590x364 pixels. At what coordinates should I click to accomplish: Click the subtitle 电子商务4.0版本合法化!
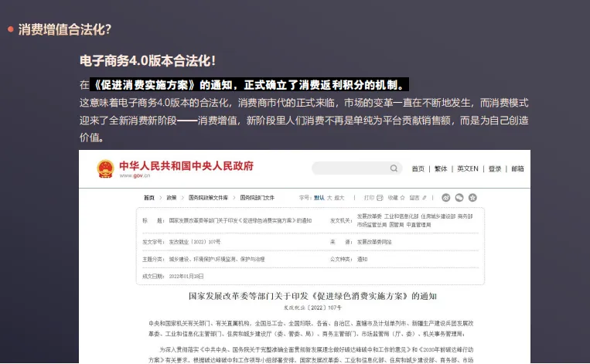point(148,60)
